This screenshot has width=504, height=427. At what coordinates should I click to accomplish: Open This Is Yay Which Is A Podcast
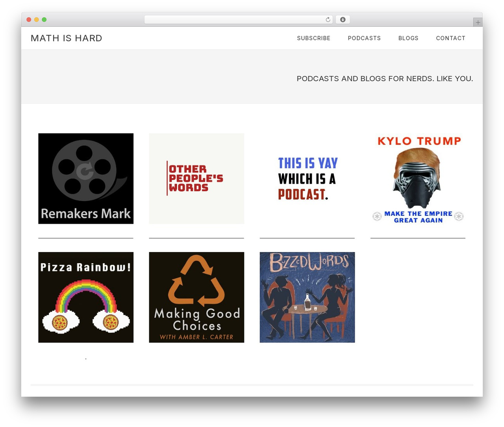click(307, 178)
